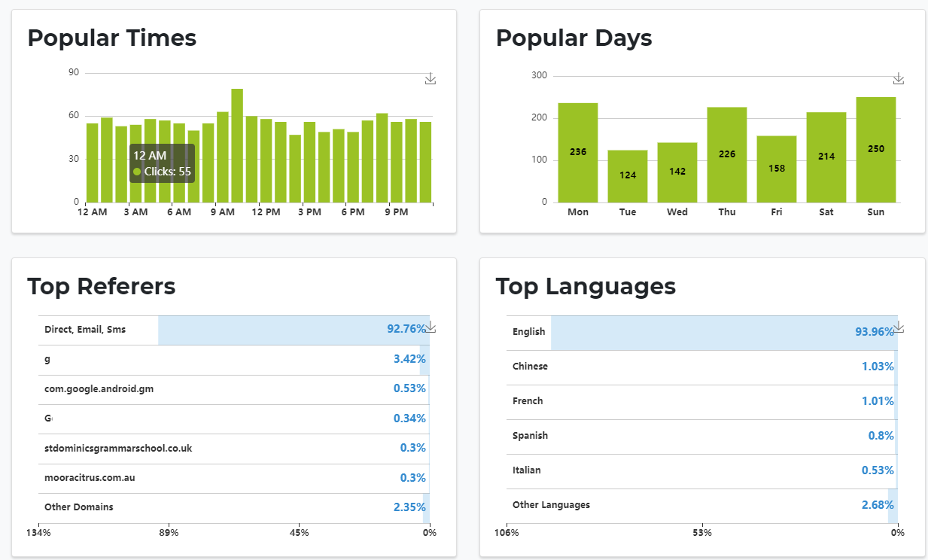Viewport: 928px width, 560px height.
Task: Click the 'Top Referers' heading
Action: [102, 286]
